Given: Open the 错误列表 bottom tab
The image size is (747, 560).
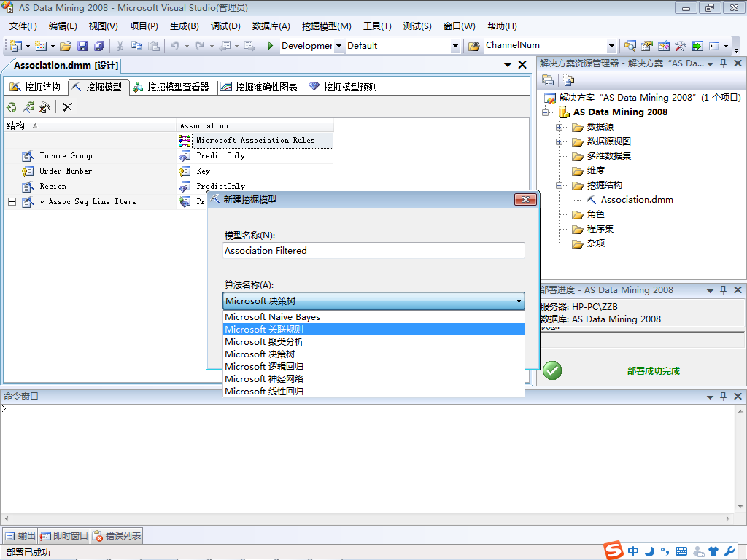Looking at the screenshot, I should [x=117, y=536].
